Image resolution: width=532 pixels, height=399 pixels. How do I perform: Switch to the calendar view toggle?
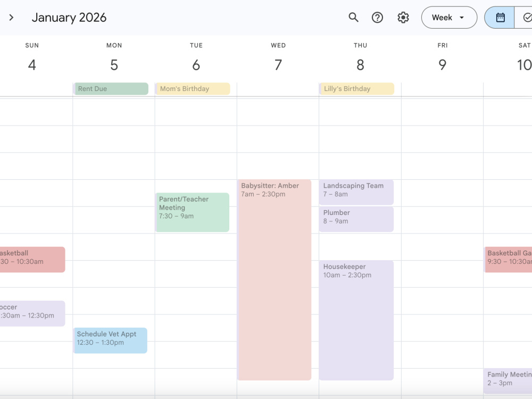[x=500, y=18]
